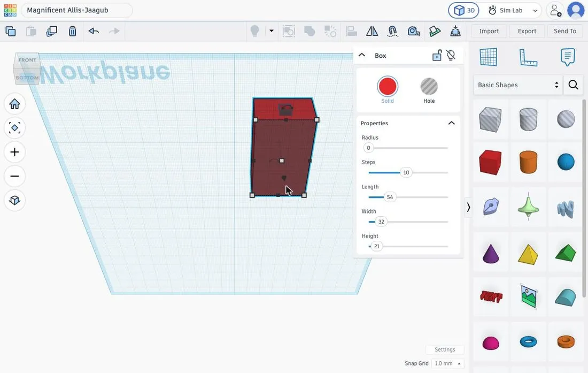This screenshot has height=373, width=588.
Task: Zoom out of the workplane
Action: tap(14, 176)
